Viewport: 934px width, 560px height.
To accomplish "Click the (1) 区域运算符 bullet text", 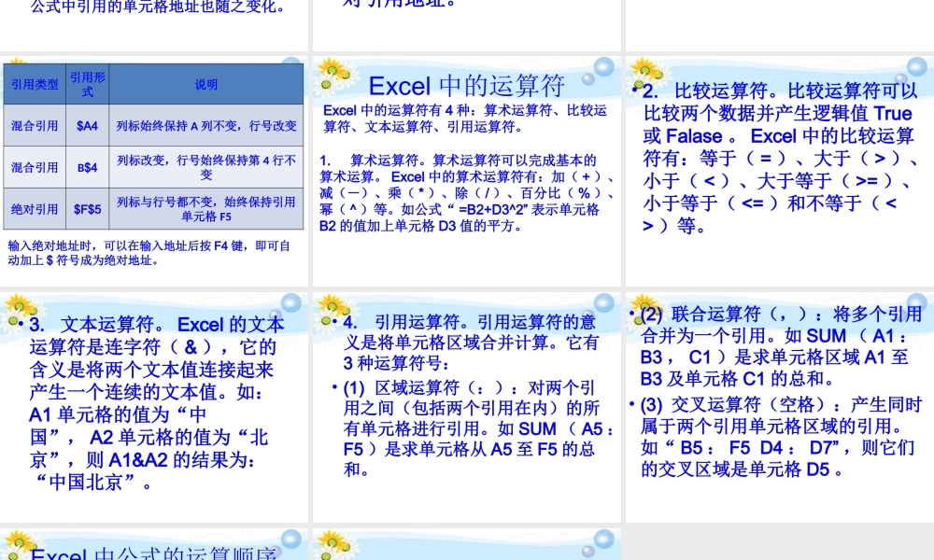I will point(479,428).
